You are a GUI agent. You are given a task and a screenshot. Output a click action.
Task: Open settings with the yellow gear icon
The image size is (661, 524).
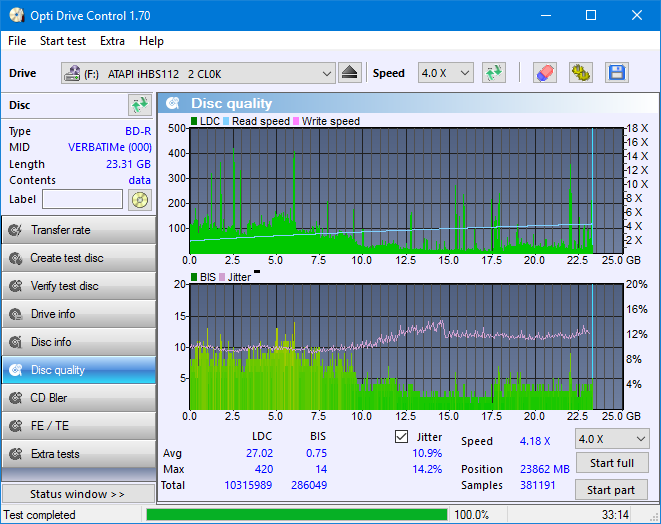(580, 73)
